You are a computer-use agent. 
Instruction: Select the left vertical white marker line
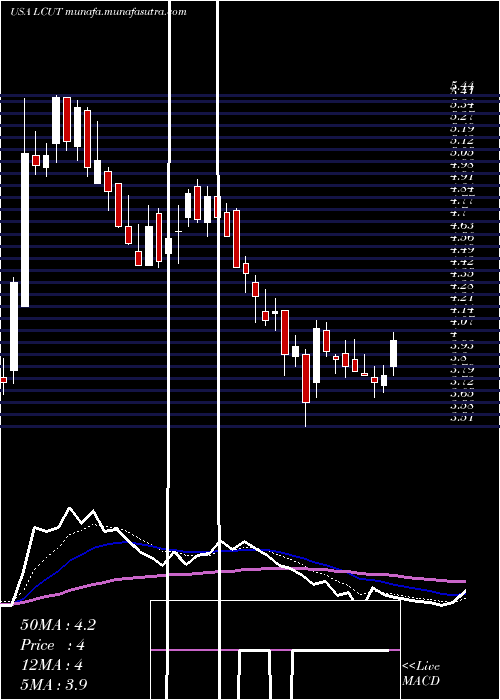point(169,348)
